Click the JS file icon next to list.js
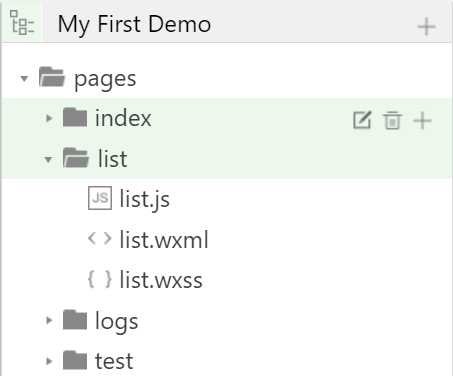Image resolution: width=453 pixels, height=376 pixels. 100,198
